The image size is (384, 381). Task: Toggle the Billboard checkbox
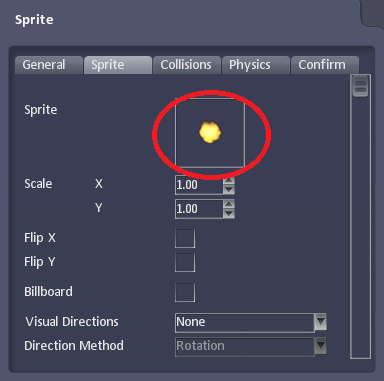click(185, 292)
